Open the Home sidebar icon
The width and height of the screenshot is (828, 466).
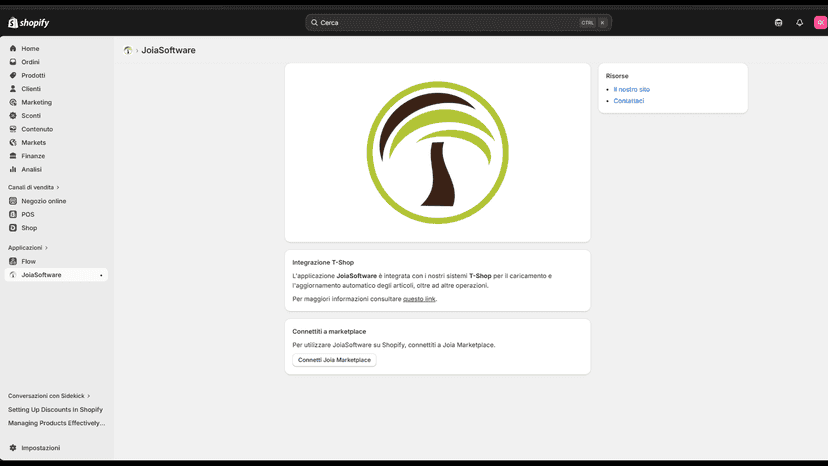pos(13,49)
